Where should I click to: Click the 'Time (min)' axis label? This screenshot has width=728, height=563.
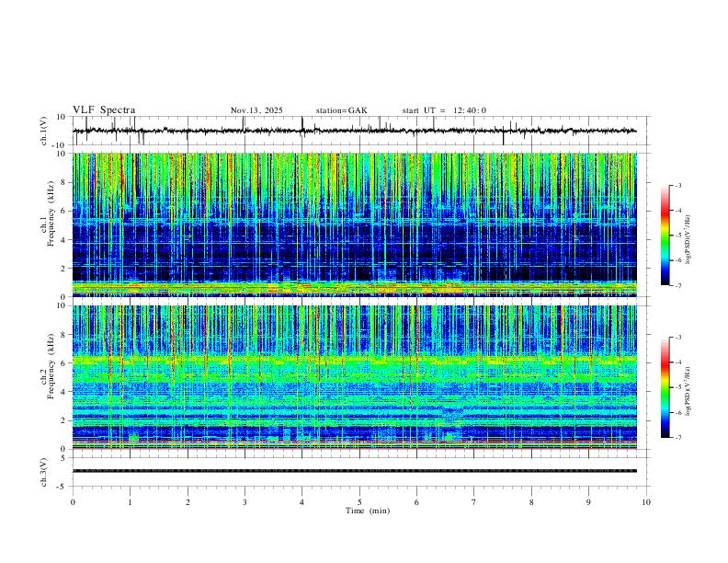point(368,511)
